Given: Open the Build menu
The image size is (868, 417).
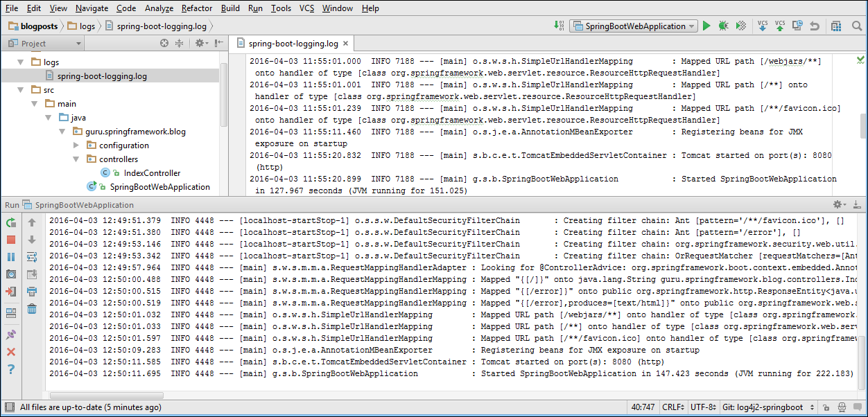Looking at the screenshot, I should 231,8.
